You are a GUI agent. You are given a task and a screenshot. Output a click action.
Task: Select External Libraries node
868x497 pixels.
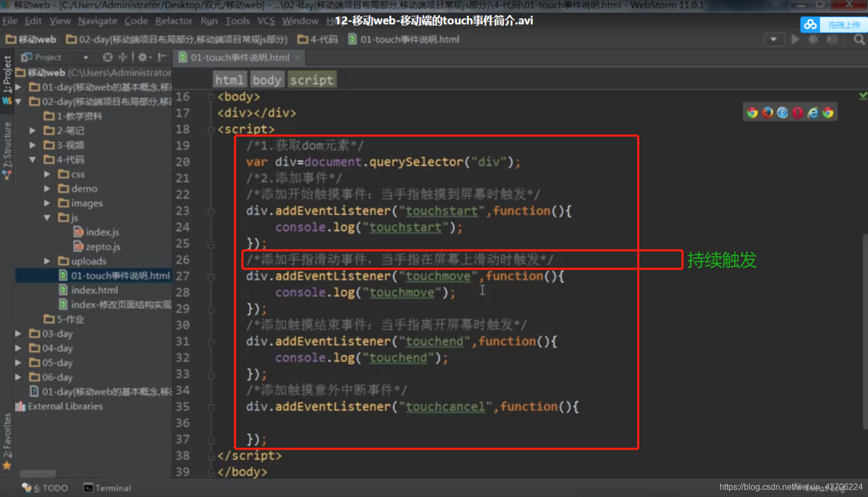65,406
